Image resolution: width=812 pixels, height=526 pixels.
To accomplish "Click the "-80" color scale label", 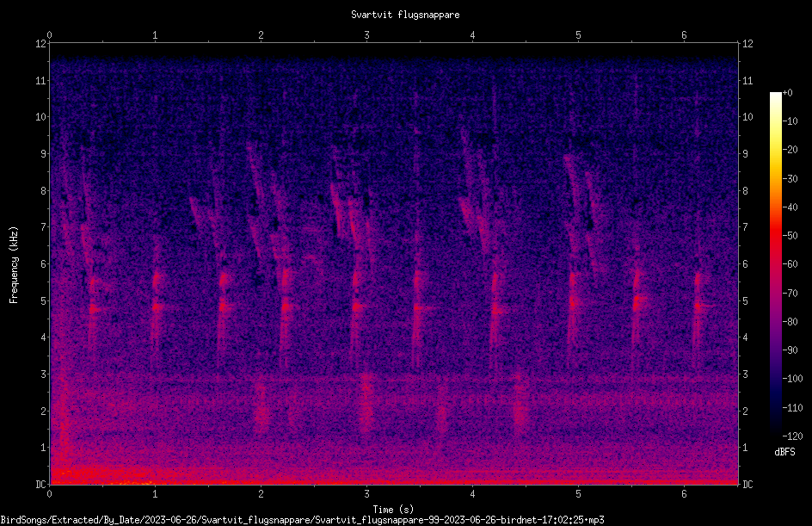I will [790, 322].
